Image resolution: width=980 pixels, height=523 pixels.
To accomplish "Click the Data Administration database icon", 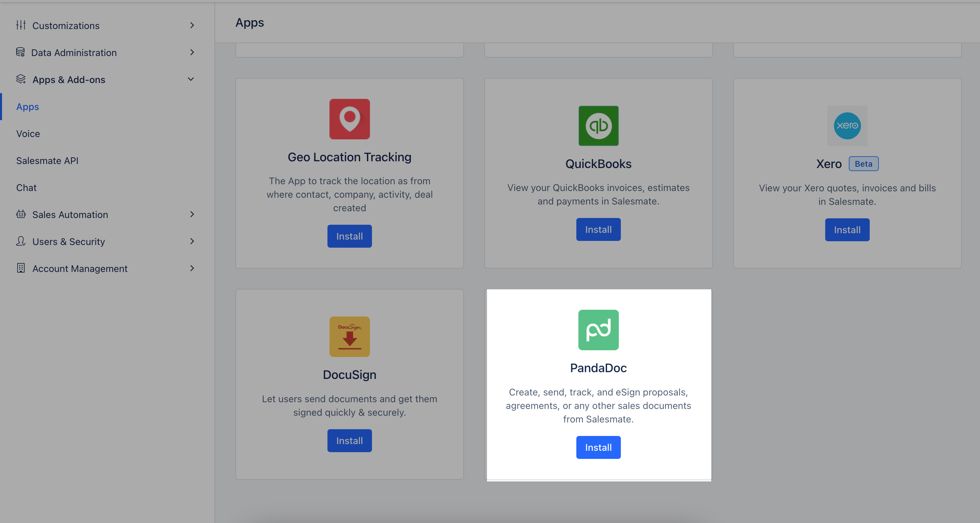I will 21,52.
